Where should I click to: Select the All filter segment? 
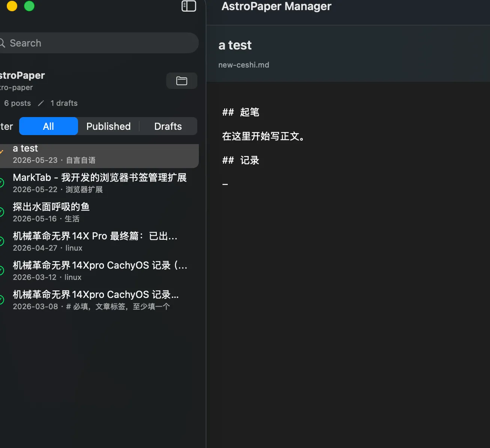[x=48, y=126]
